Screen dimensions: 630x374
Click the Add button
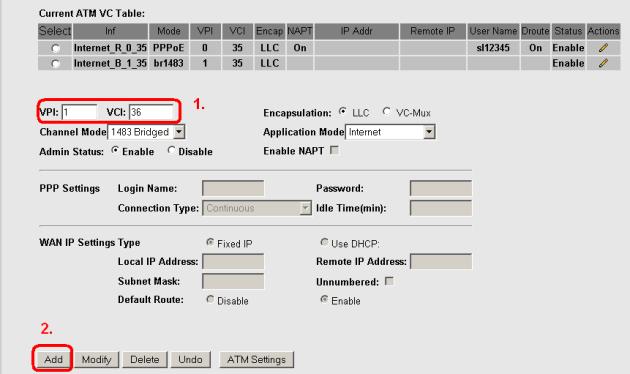[53, 359]
